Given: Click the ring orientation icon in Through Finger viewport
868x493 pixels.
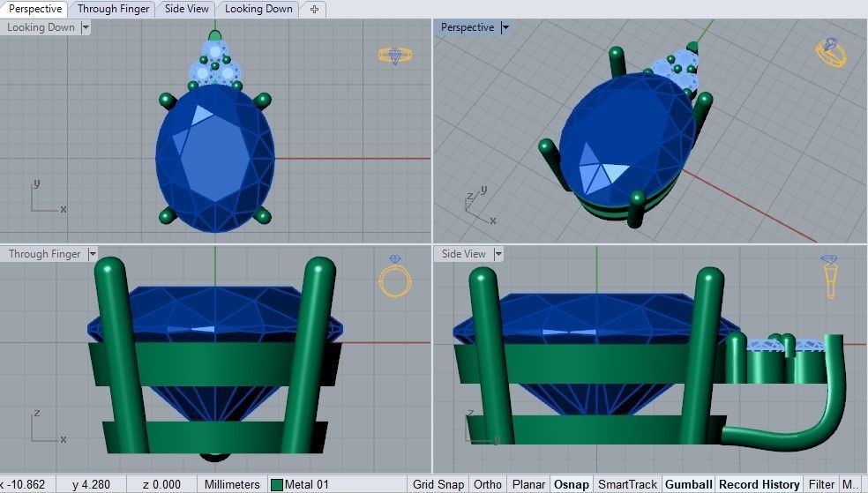Looking at the screenshot, I should click(394, 277).
